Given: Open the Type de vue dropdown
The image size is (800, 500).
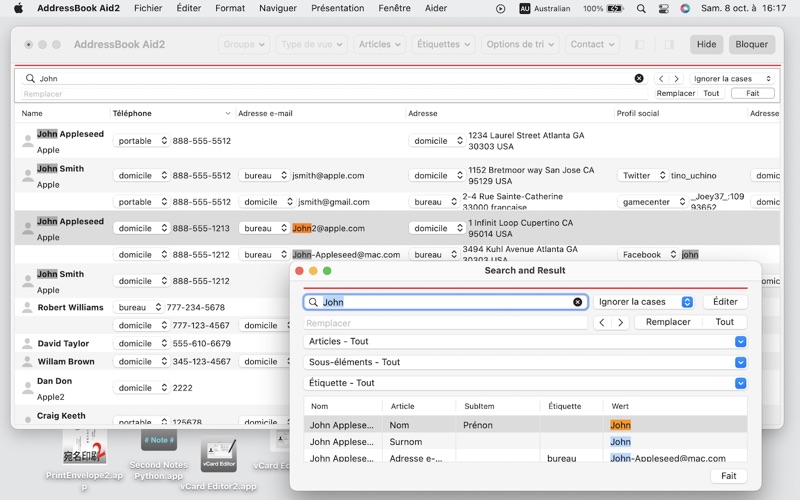Looking at the screenshot, I should (312, 44).
